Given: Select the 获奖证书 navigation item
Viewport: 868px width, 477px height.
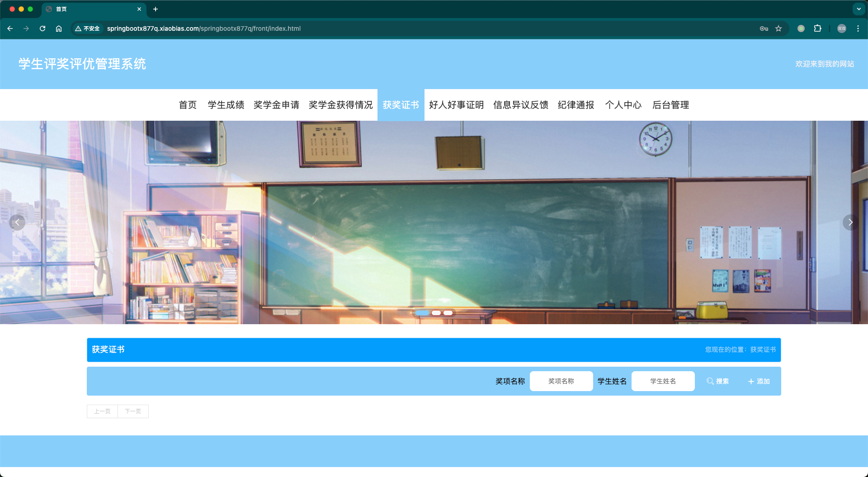Looking at the screenshot, I should [401, 105].
